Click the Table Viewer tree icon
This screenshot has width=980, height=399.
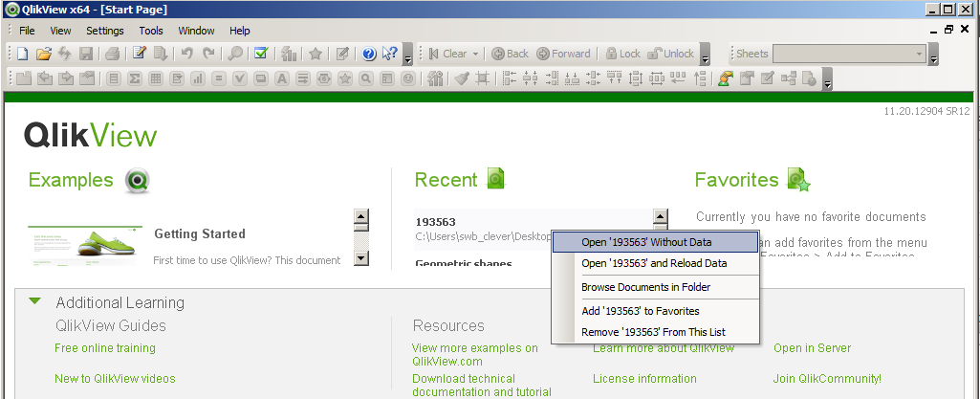click(788, 78)
